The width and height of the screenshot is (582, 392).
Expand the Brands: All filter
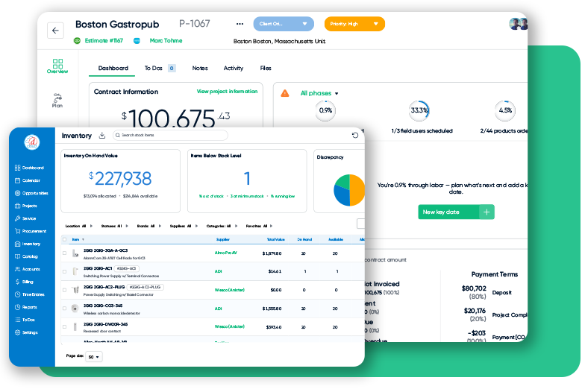[148, 226]
